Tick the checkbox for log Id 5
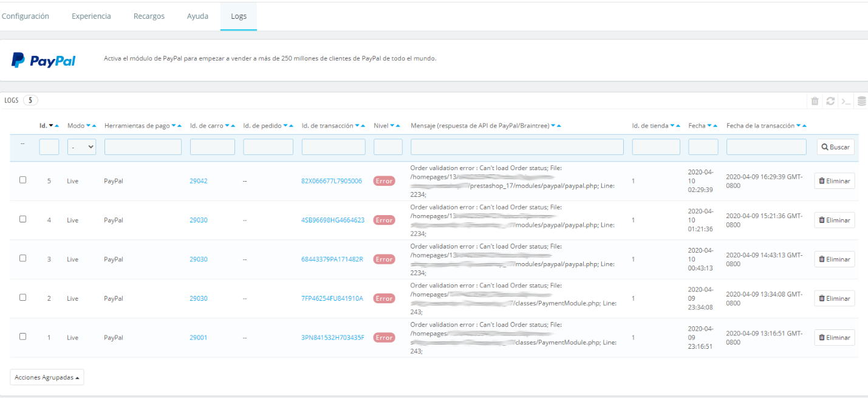 (23, 180)
